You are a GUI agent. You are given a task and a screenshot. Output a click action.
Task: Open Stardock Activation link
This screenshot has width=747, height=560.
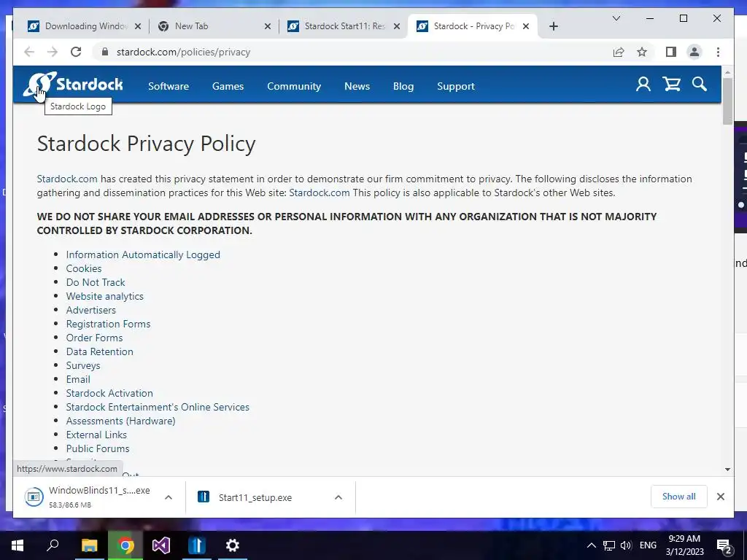(x=109, y=393)
